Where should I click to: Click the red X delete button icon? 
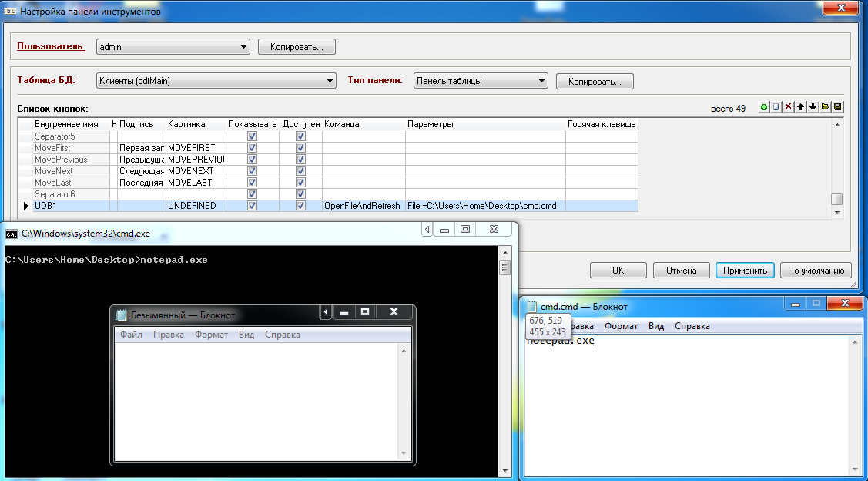pos(788,107)
